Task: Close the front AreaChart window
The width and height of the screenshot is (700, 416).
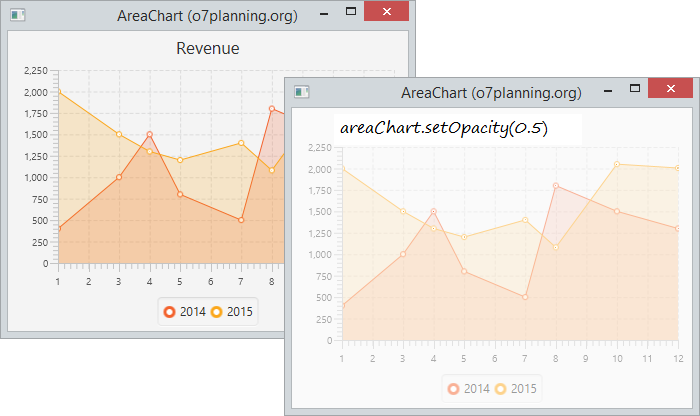Action: (x=671, y=88)
